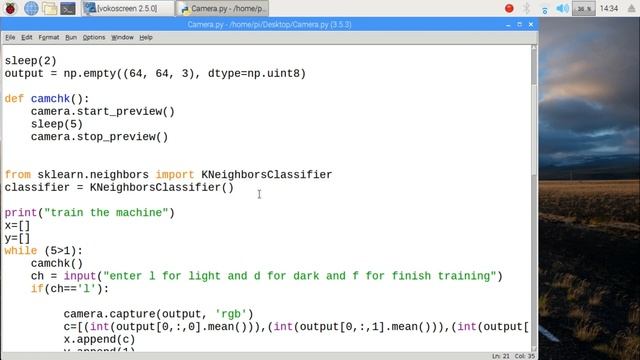640x360 pixels.
Task: Switch to vokoscreen 2.5.0 taskbar window
Action: (x=127, y=8)
